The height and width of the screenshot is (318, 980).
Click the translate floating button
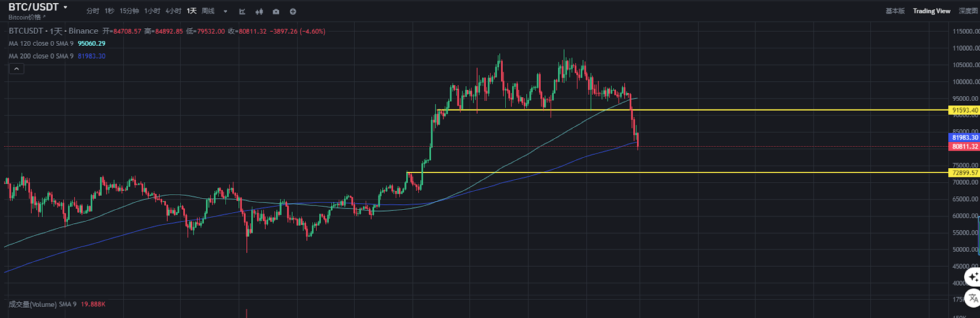point(973,298)
